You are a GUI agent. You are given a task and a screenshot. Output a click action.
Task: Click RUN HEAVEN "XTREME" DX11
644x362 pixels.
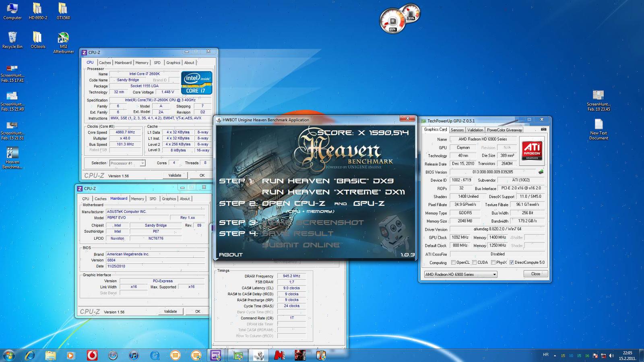[333, 192]
